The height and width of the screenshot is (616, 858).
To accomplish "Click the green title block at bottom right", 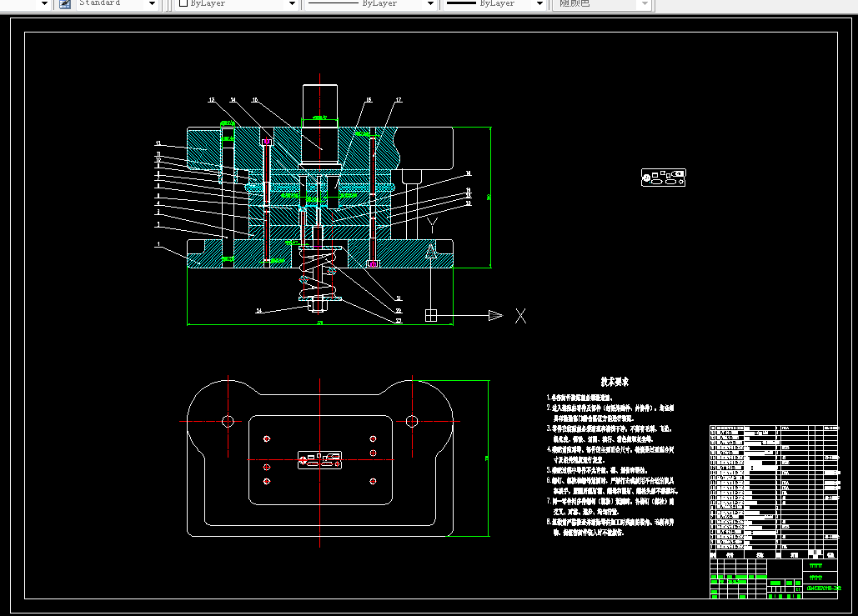I will coord(774,578).
